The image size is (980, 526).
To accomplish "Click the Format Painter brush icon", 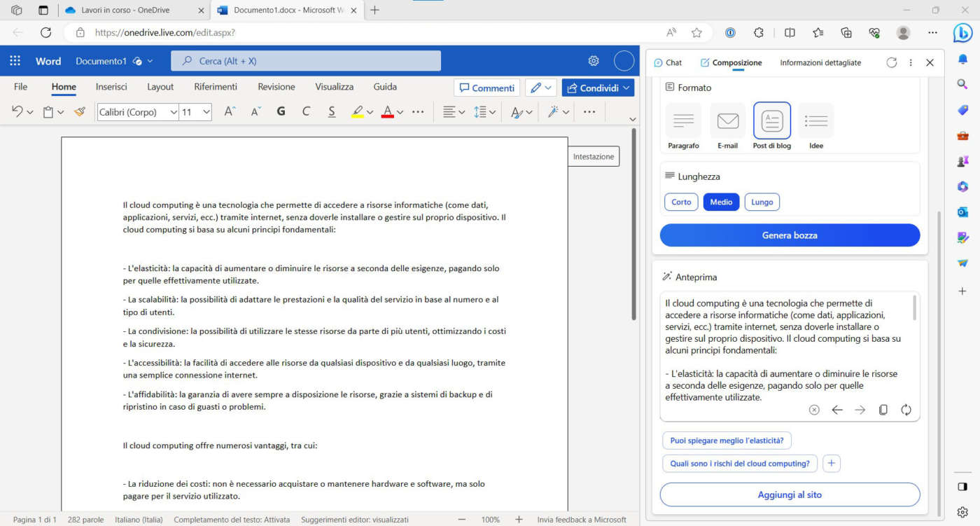I will pyautogui.click(x=79, y=111).
